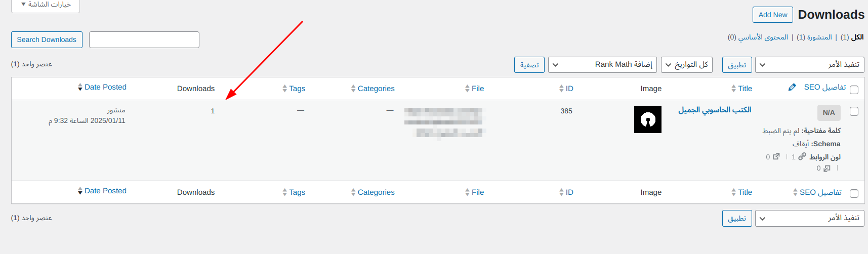The height and width of the screenshot is (254, 868).
Task: Open the top bulk actions dropdown
Action: (809, 65)
